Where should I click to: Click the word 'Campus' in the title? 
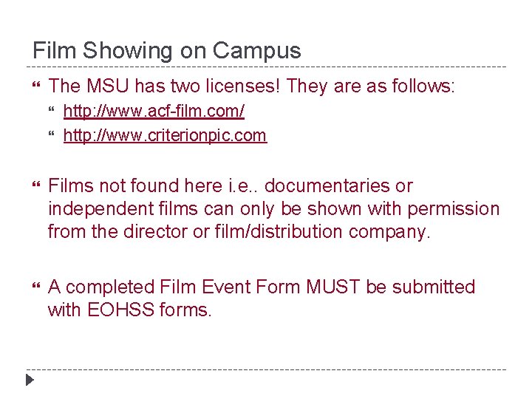click(x=257, y=51)
